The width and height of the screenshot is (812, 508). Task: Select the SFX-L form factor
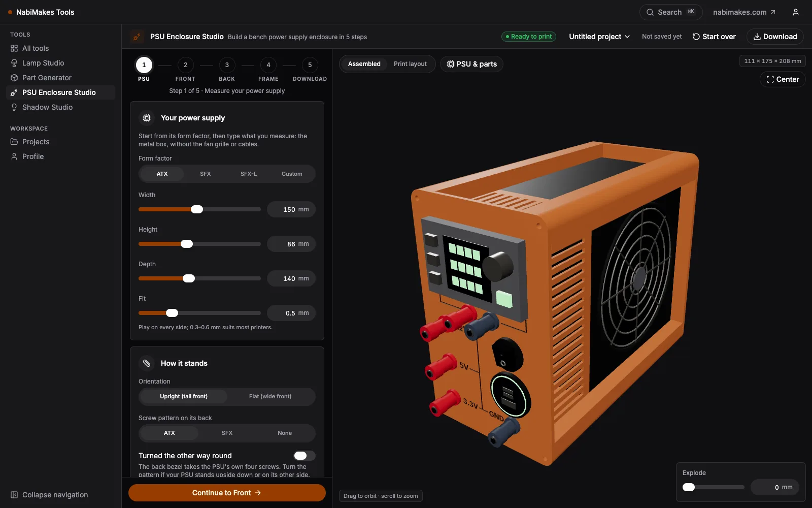[249, 174]
